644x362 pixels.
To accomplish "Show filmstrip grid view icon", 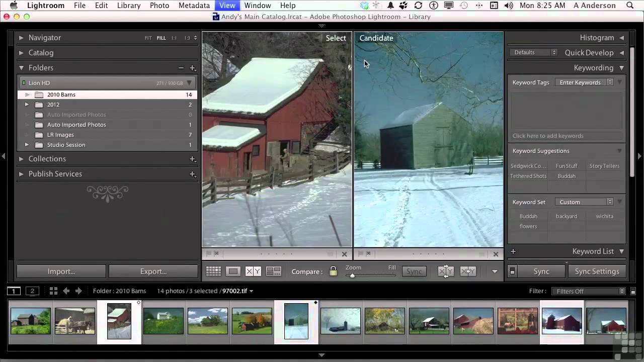I will point(53,291).
